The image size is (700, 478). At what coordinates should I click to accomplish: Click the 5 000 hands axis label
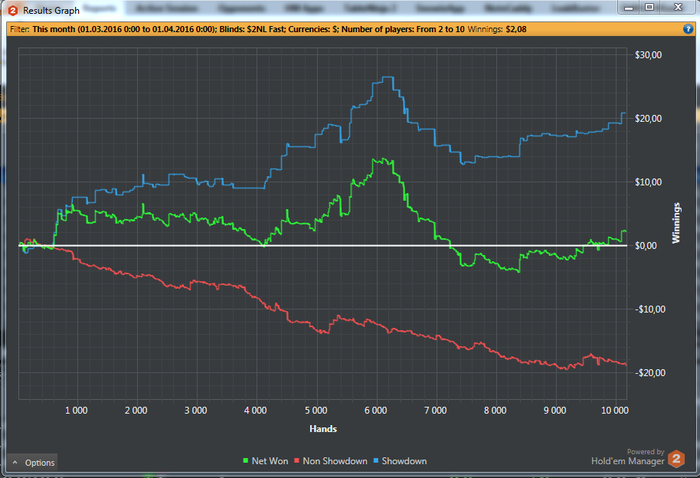316,411
